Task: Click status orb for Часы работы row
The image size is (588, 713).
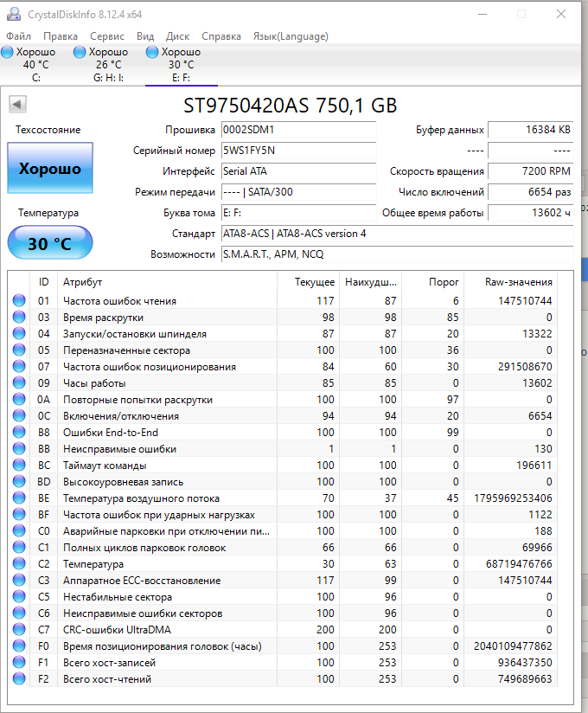Action: pyautogui.click(x=19, y=382)
